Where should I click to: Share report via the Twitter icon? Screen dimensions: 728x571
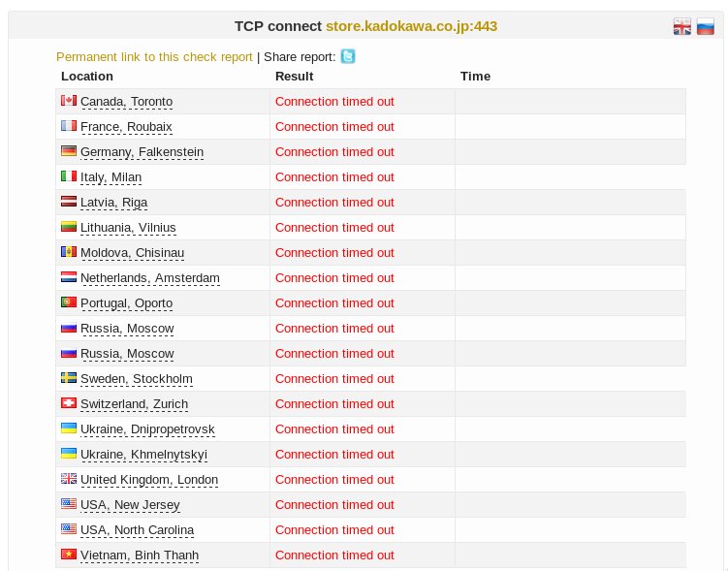348,56
